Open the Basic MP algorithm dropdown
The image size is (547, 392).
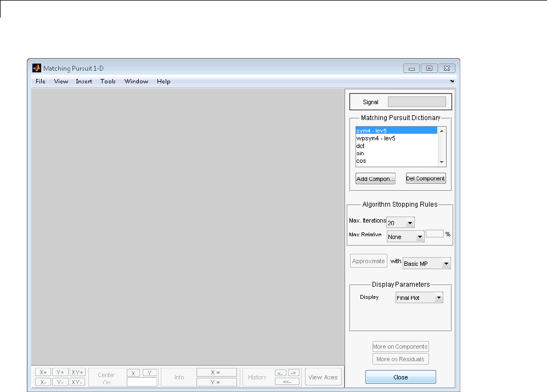tap(426, 263)
